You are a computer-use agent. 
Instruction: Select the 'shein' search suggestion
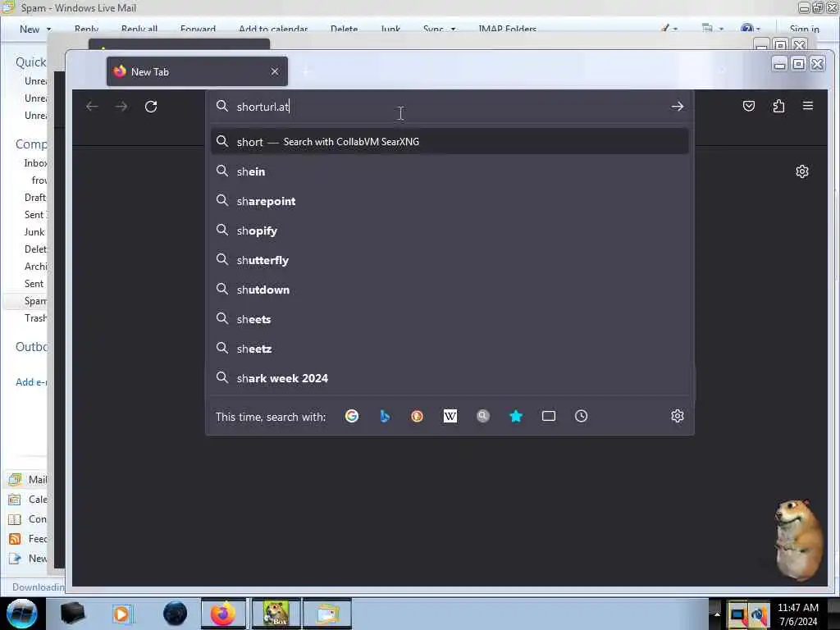click(x=450, y=171)
